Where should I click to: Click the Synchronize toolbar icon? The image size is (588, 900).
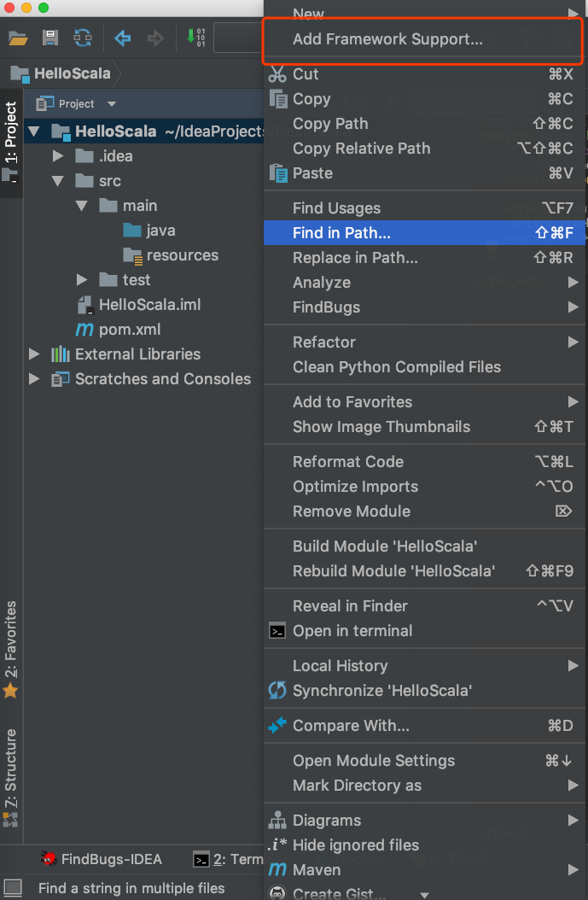point(83,38)
